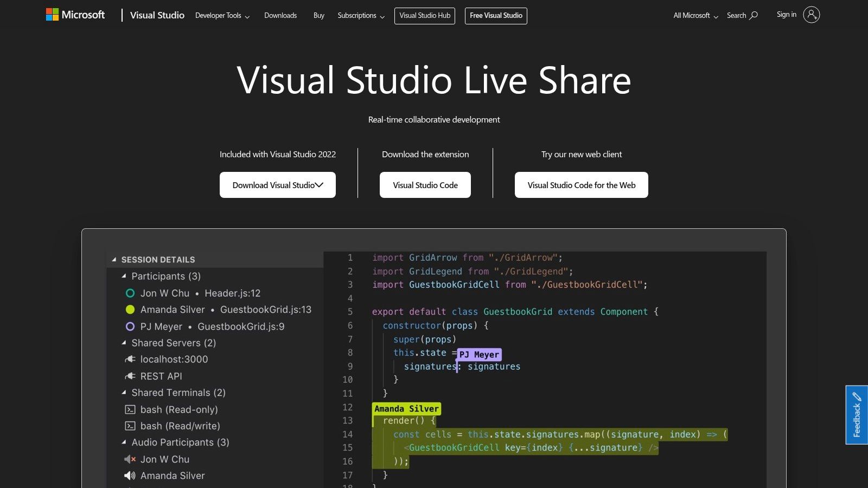Click the localhost:3000 server plug icon
The width and height of the screenshot is (868, 488).
[x=130, y=359]
